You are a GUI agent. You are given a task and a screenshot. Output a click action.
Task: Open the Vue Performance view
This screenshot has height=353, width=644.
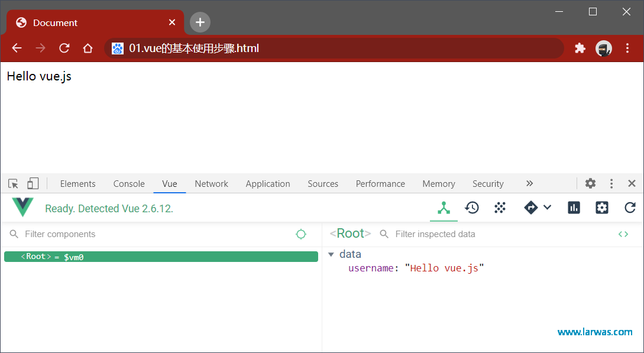574,208
